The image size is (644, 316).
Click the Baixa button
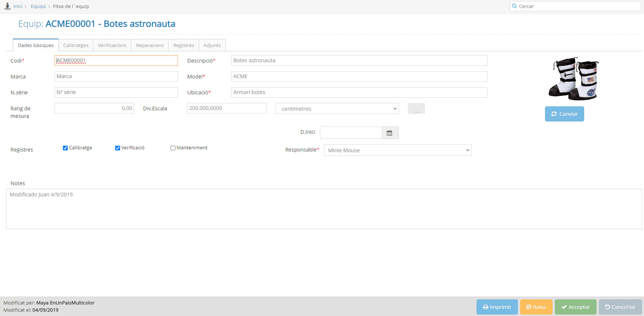pyautogui.click(x=536, y=307)
